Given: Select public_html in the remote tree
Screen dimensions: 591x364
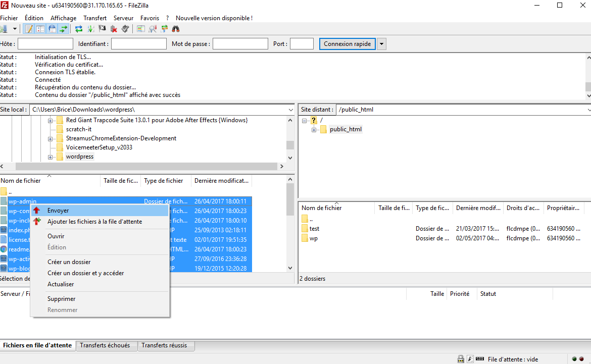Looking at the screenshot, I should click(346, 129).
